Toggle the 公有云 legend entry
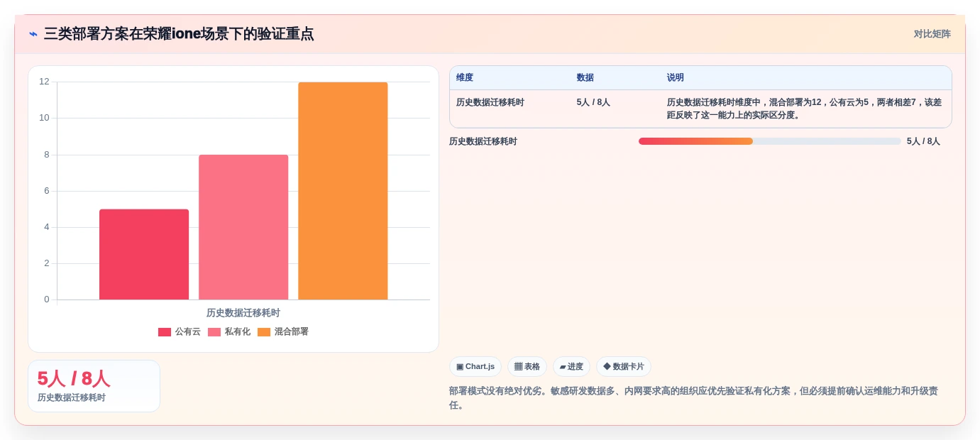The width and height of the screenshot is (980, 440). pos(180,331)
